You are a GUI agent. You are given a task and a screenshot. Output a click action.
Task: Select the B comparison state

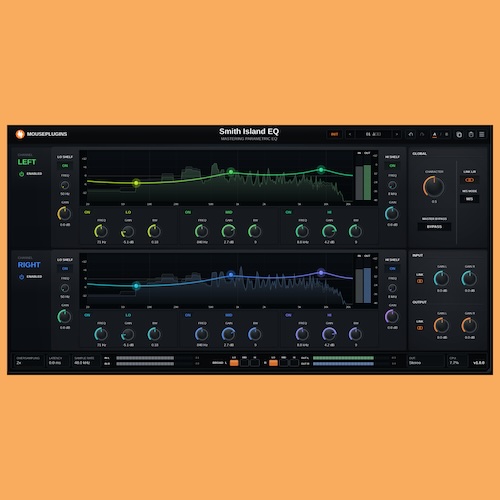coord(447,134)
